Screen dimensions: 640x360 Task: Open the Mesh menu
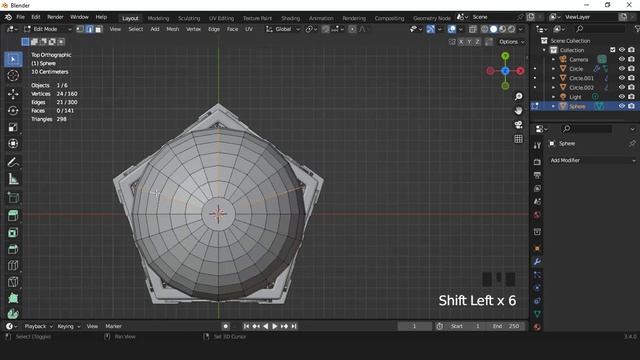point(173,29)
